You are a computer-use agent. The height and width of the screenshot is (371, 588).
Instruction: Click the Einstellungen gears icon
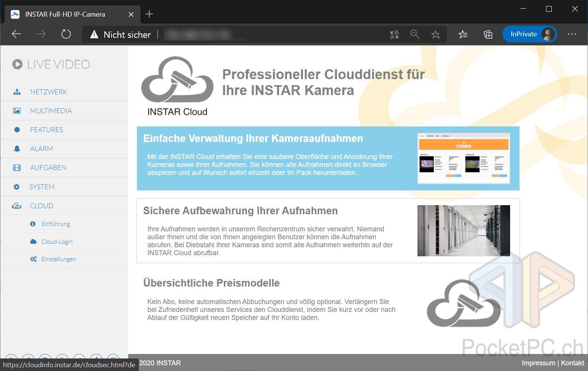33,259
